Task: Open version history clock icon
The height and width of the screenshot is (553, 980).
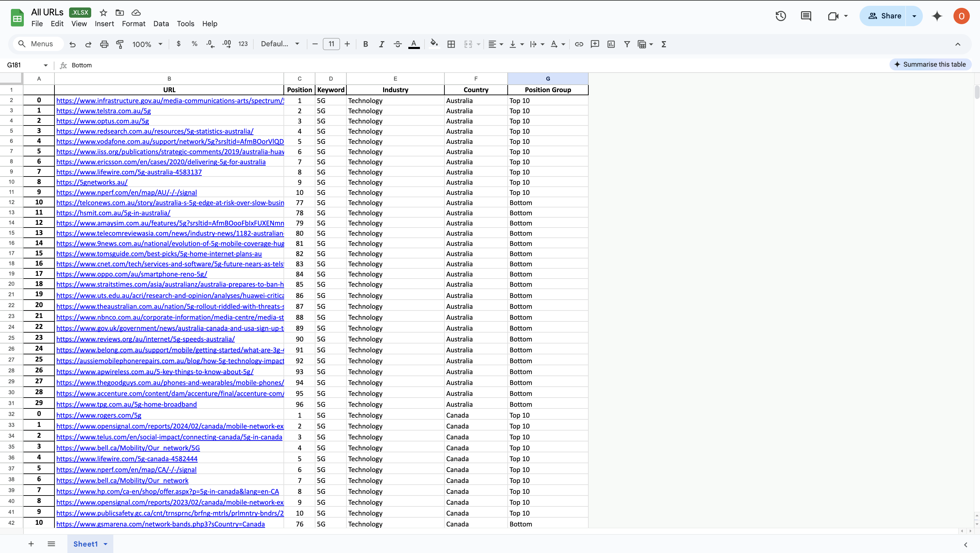Action: (781, 16)
